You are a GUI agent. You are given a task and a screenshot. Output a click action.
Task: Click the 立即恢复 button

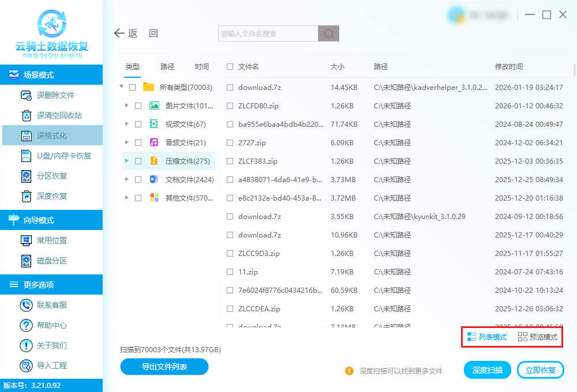[540, 370]
